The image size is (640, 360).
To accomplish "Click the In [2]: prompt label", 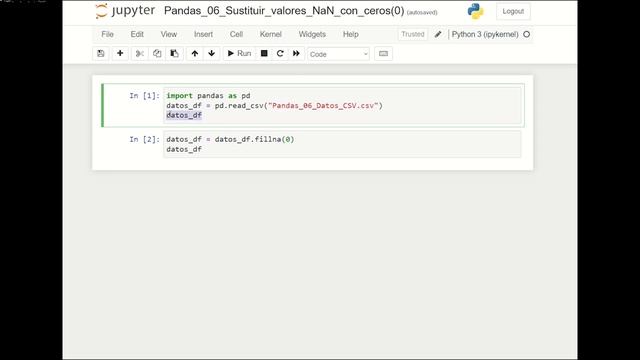I will click(144, 140).
